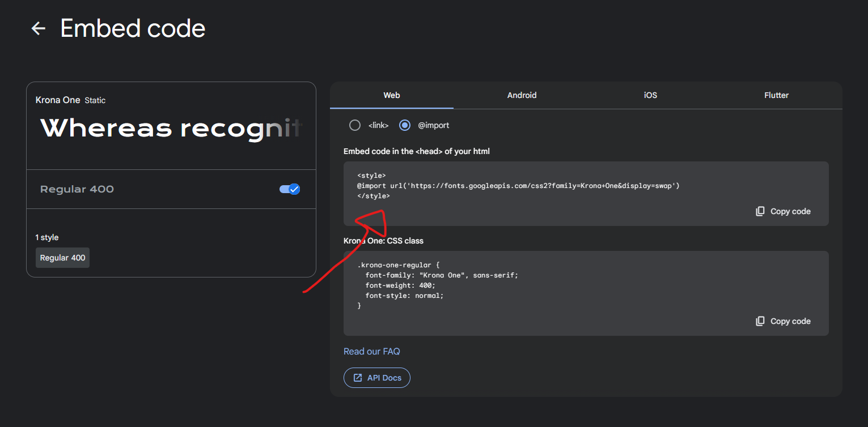This screenshot has width=868, height=427.
Task: Click the '1 style' label
Action: point(47,237)
